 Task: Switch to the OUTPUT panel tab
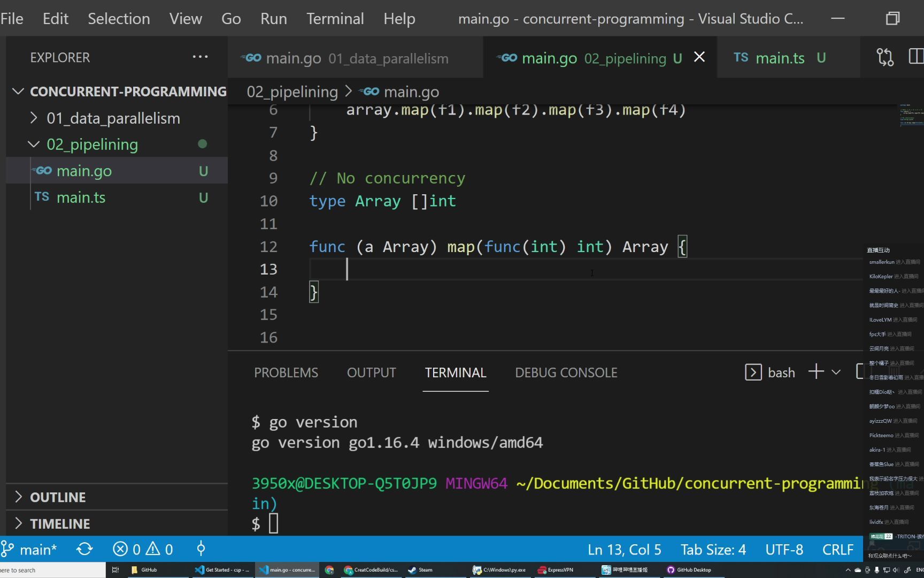tap(372, 372)
